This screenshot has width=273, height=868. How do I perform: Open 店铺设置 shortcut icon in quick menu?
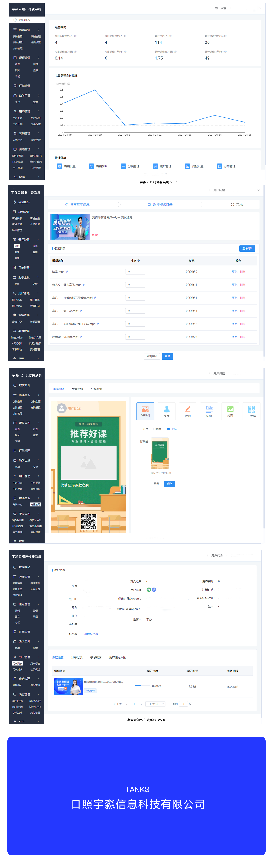(59, 166)
